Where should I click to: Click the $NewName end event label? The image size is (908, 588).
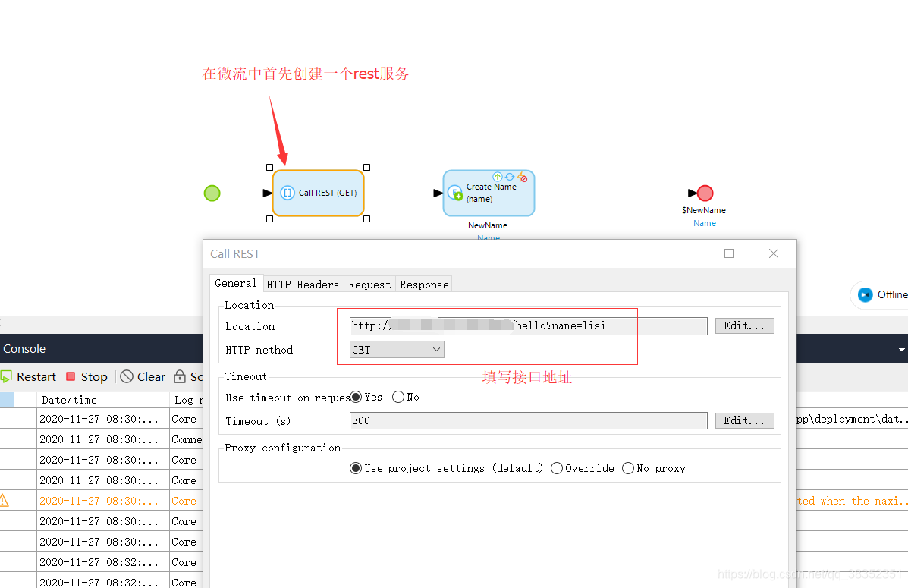click(704, 210)
